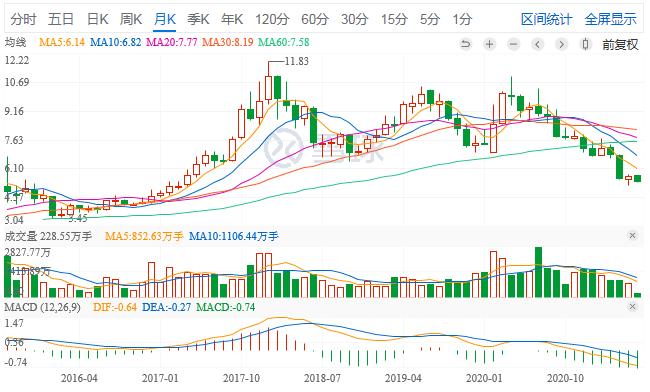
Task: Select the 周K weekly tab
Action: click(131, 19)
